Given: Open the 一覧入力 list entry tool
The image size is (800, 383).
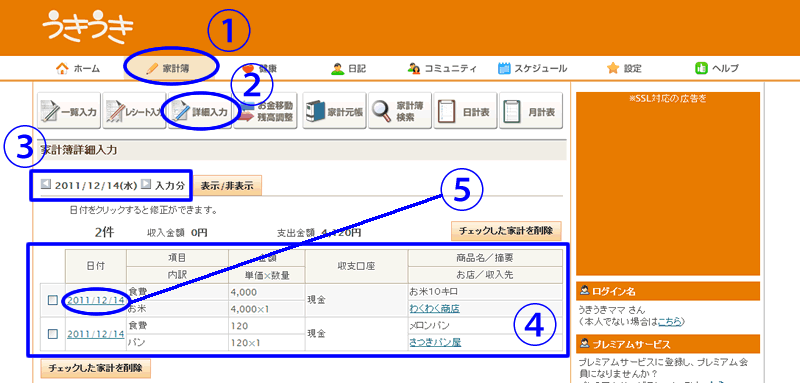Looking at the screenshot, I should [69, 111].
